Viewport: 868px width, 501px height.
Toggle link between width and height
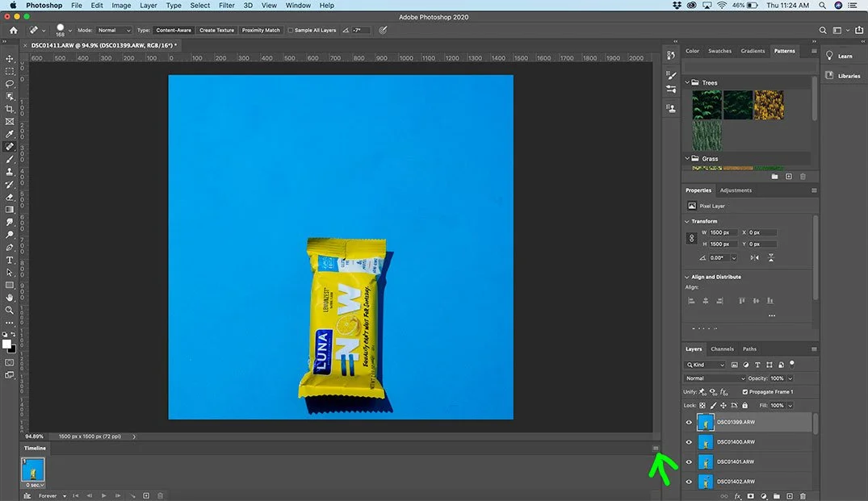[691, 238]
